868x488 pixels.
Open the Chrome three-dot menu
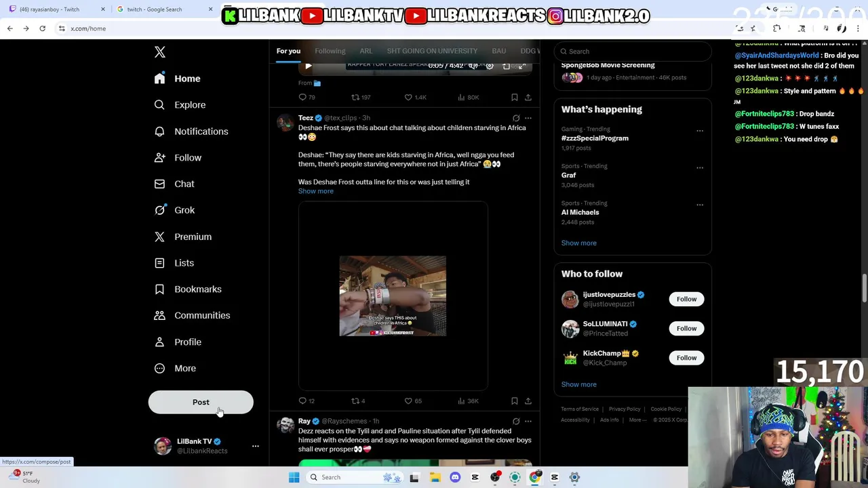pyautogui.click(x=859, y=28)
